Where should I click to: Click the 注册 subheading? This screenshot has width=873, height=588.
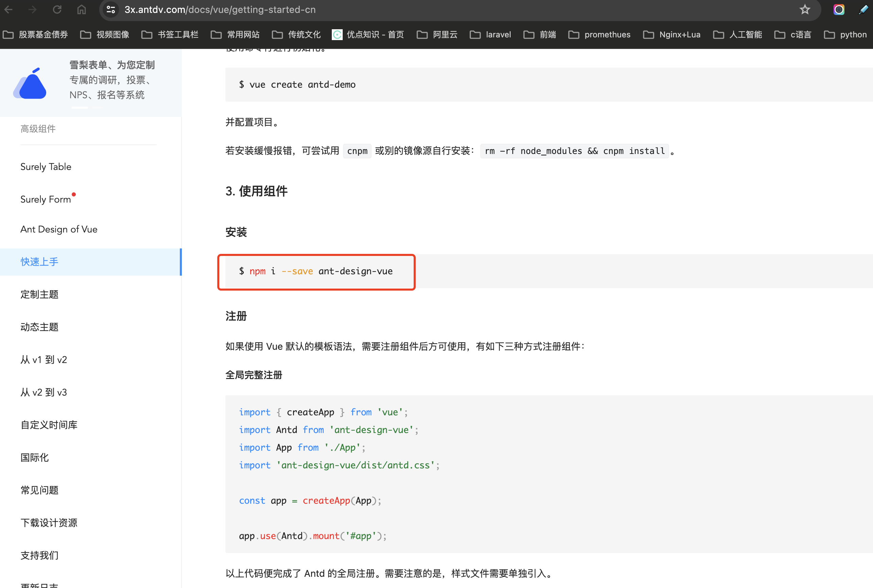coord(236,316)
